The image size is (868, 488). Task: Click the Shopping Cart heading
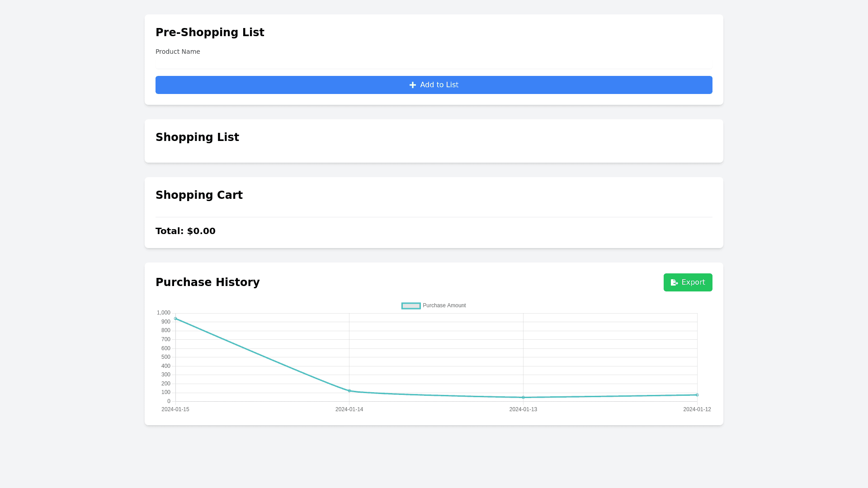point(199,195)
